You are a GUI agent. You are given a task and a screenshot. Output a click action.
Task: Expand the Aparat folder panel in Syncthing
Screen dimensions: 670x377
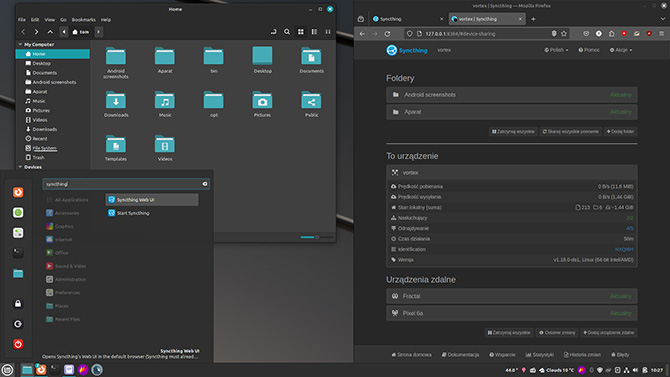[x=511, y=112]
